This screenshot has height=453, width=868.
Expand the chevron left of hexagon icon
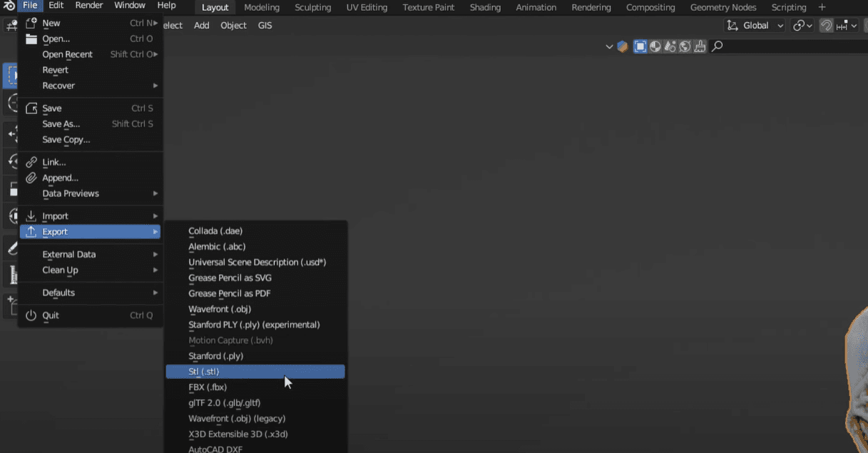pyautogui.click(x=609, y=46)
